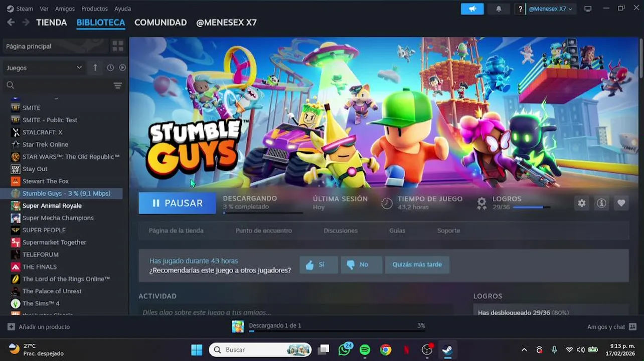Image resolution: width=644 pixels, height=361 pixels.
Task: Open Página de la tienda link
Action: tap(176, 231)
